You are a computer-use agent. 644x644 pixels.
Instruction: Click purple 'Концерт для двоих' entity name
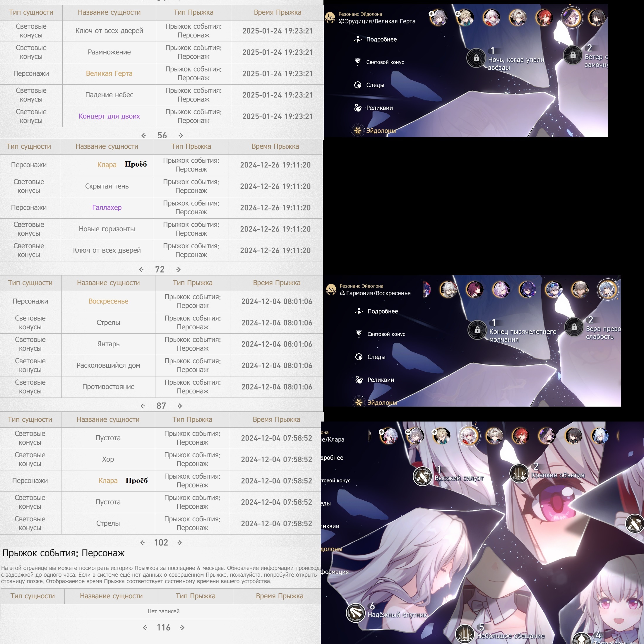[109, 116]
